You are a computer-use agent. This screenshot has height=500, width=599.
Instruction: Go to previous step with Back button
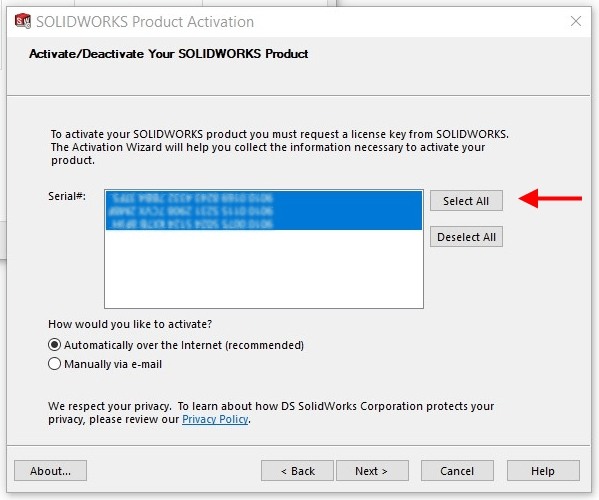tap(297, 471)
